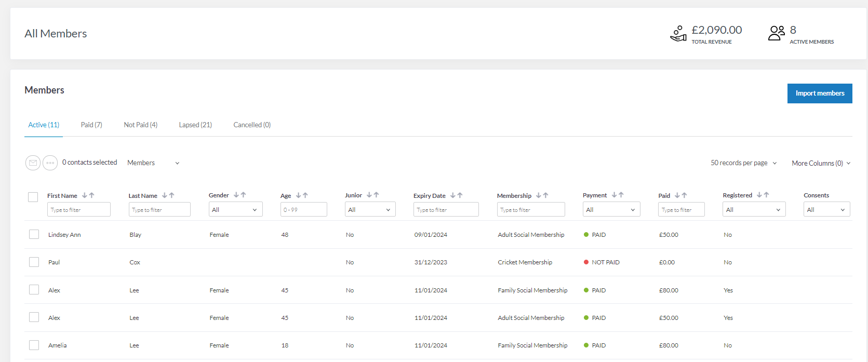Click the down sort arrow for Age
The width and height of the screenshot is (868, 362).
click(x=299, y=195)
